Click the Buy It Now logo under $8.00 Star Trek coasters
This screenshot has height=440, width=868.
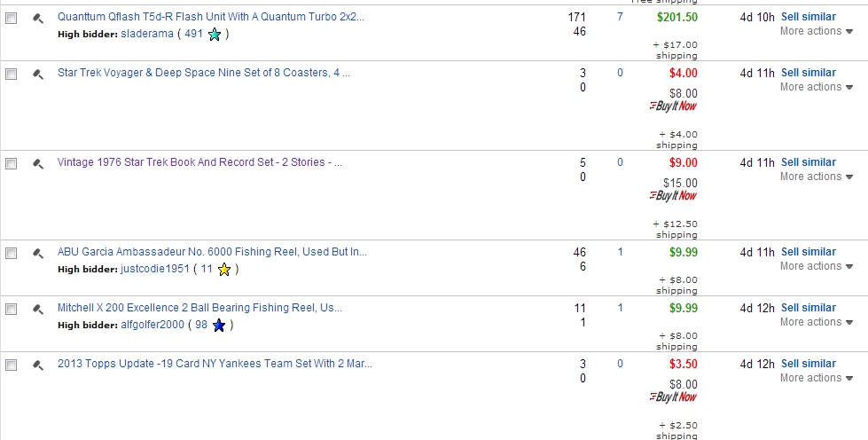673,106
